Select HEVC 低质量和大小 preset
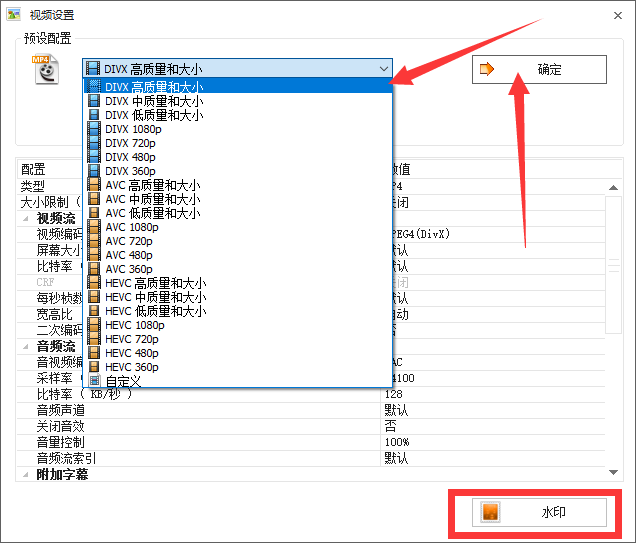Screen dimensions: 636x543 238,311
